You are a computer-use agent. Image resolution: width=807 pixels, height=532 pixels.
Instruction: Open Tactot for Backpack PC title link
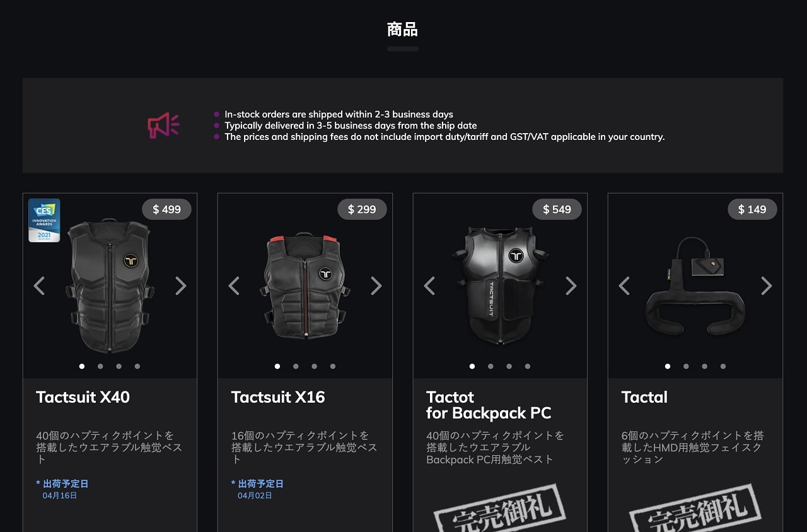(489, 405)
